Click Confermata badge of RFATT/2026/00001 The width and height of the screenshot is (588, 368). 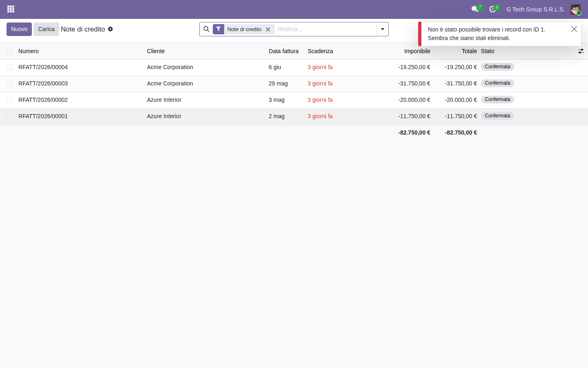497,116
